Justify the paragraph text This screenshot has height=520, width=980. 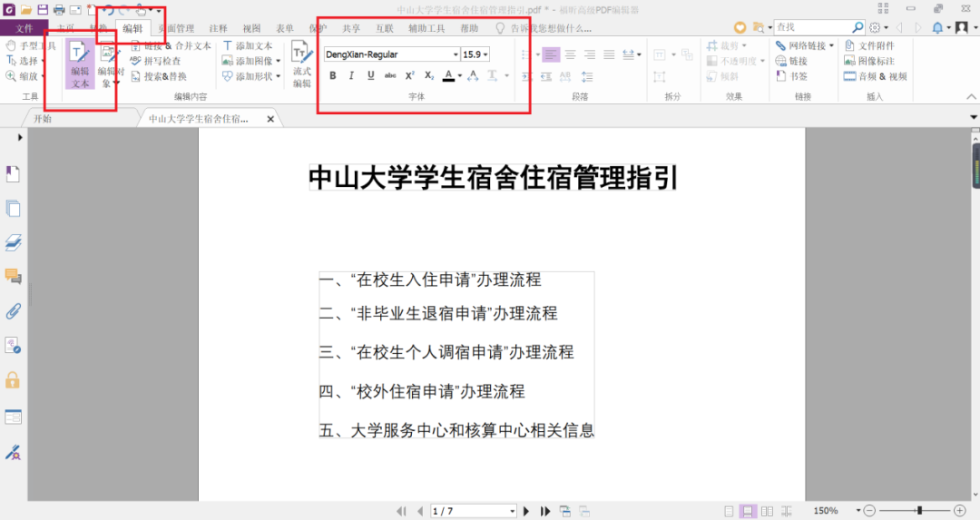(609, 54)
